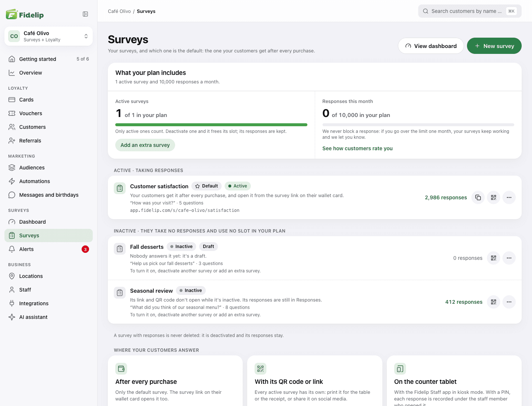Click the green Active status badge
The width and height of the screenshot is (532, 406).
coord(238,186)
